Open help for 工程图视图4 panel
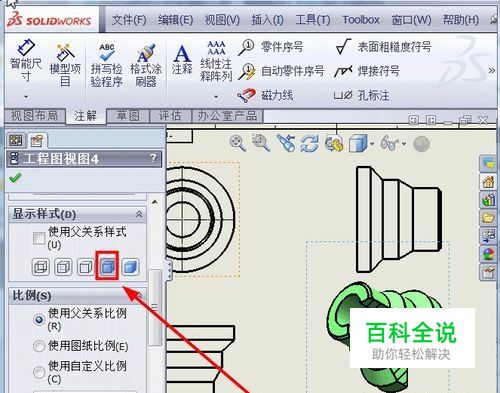The width and height of the screenshot is (500, 393). (x=153, y=158)
